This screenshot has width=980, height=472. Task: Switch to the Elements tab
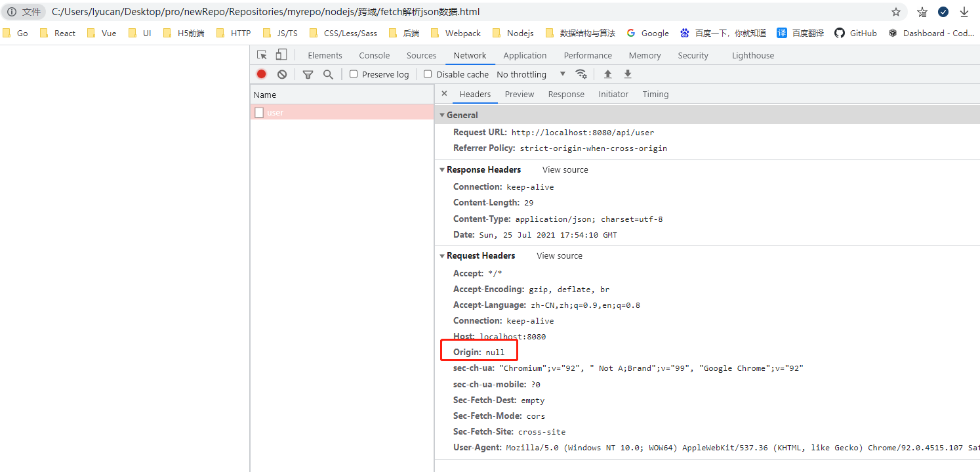pyautogui.click(x=325, y=55)
